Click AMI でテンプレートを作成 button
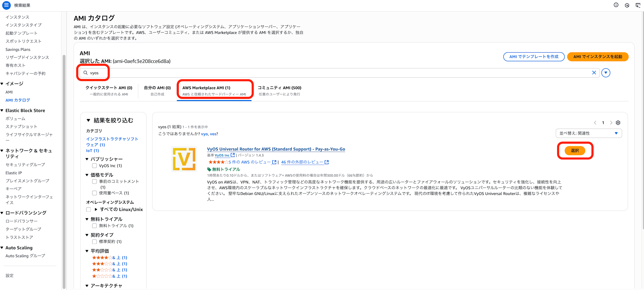Screen dimensions: 644x290 click(534, 57)
